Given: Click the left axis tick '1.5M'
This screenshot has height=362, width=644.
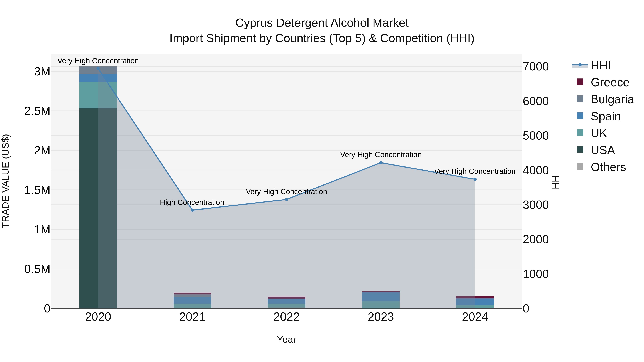Looking at the screenshot, I should 37,190.
